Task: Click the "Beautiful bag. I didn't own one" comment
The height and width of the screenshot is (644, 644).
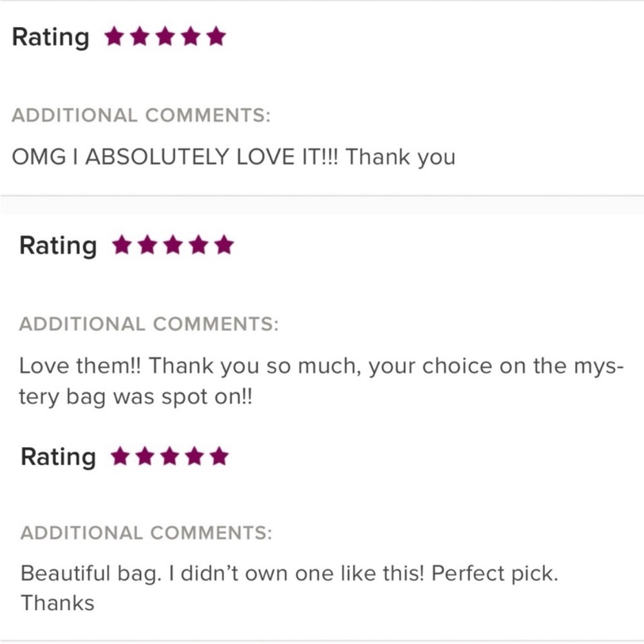Action: [289, 573]
